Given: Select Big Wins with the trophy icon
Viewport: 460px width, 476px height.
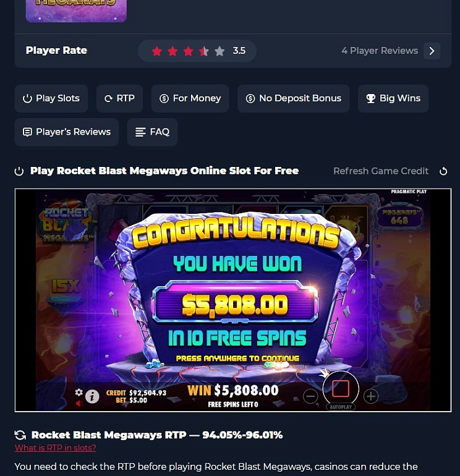Looking at the screenshot, I should [x=393, y=98].
